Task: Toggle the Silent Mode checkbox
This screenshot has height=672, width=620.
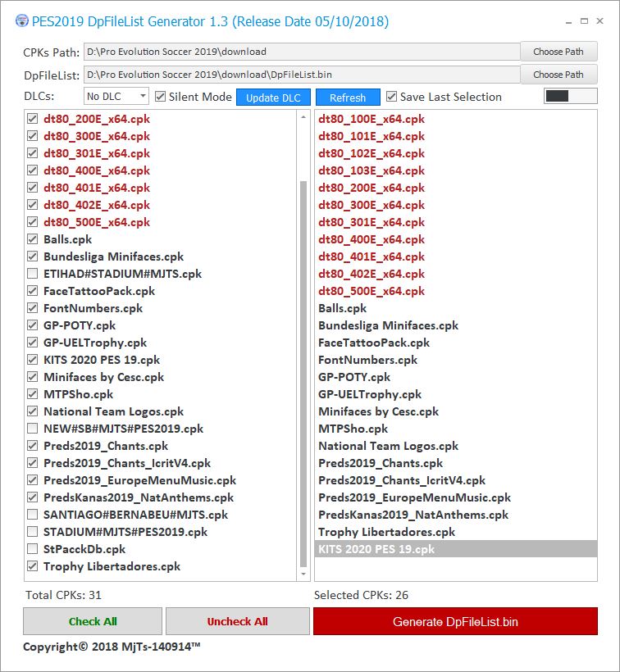Action: (161, 97)
